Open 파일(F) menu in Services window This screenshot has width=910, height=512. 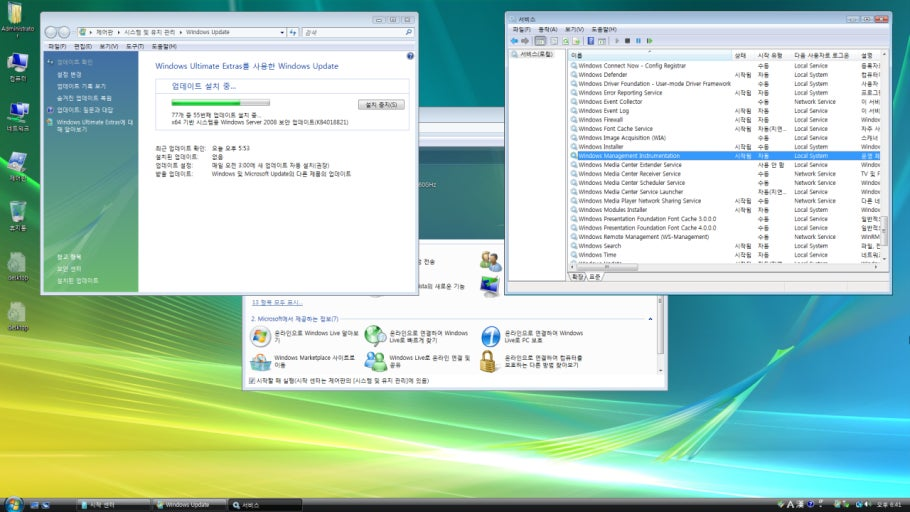(x=521, y=29)
